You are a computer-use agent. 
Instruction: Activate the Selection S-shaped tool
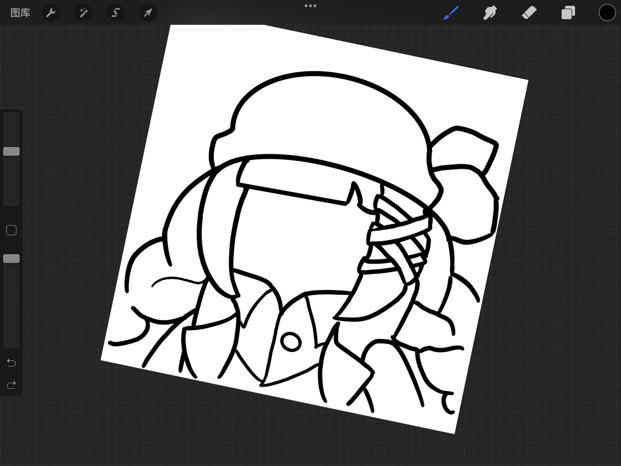pyautogui.click(x=115, y=13)
